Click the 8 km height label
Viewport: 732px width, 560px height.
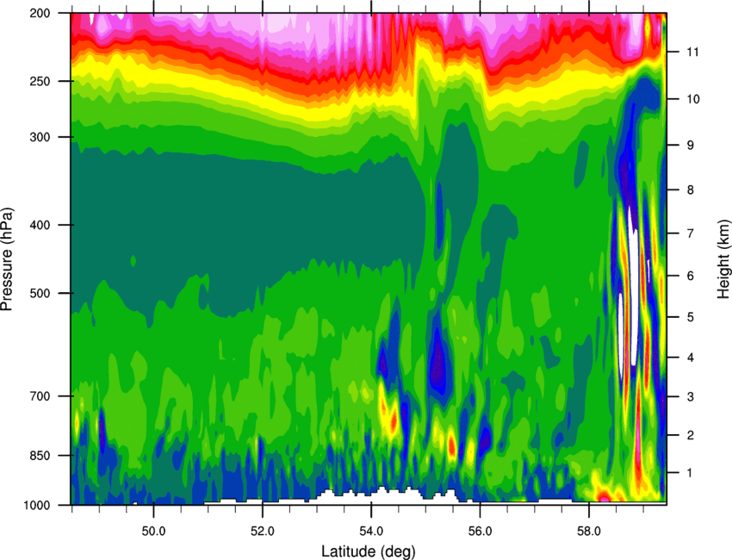point(691,190)
